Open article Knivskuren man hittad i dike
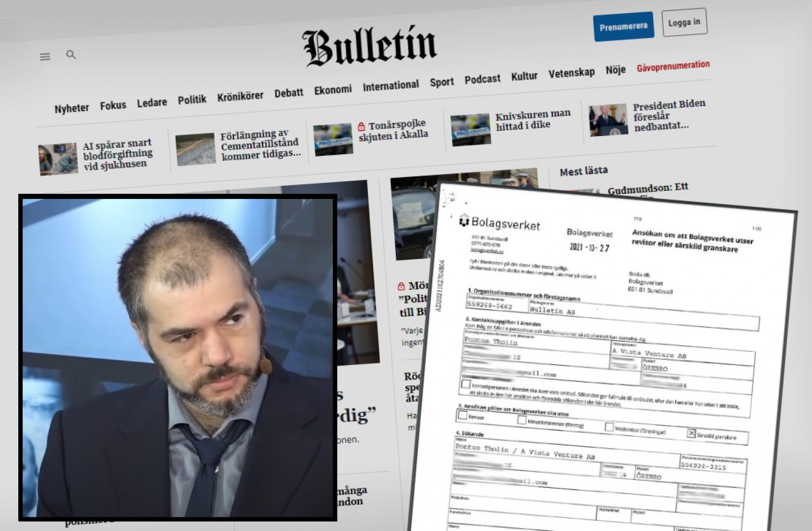 pyautogui.click(x=532, y=120)
